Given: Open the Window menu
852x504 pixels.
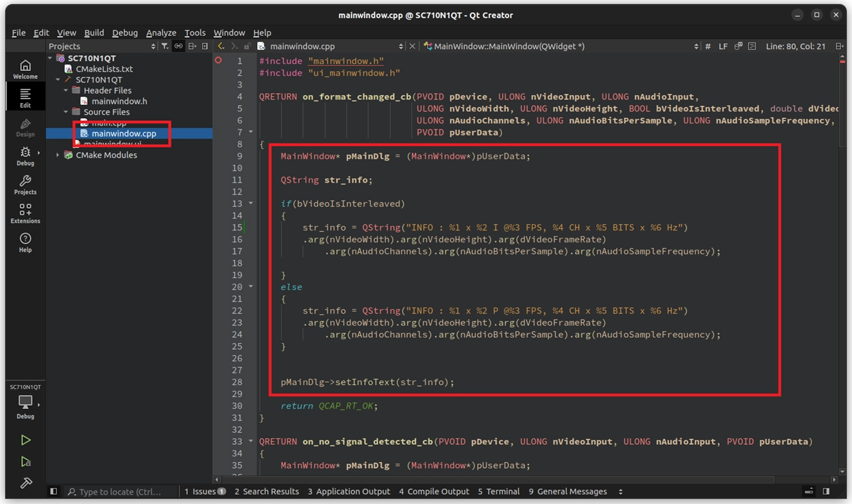Looking at the screenshot, I should pos(229,33).
